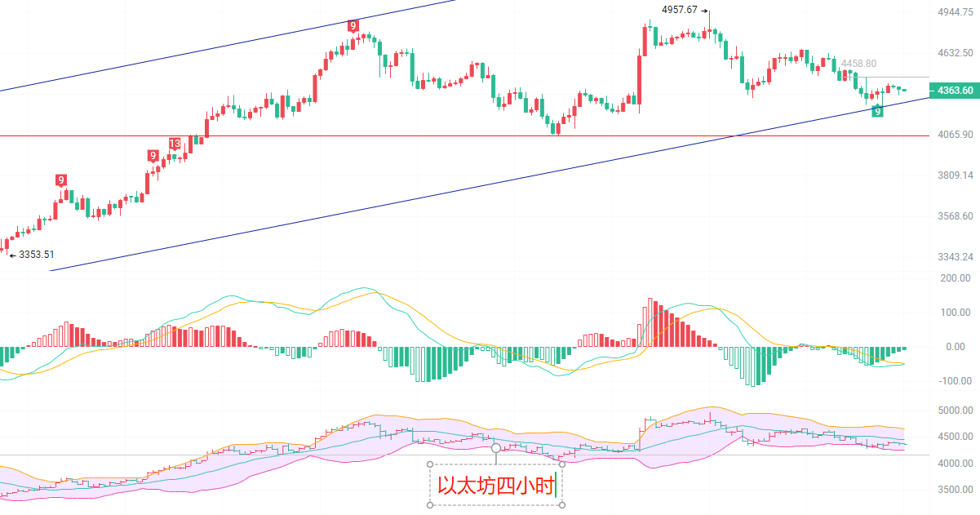Select the -100.00 label on the MACD axis
This screenshot has width=980, height=515.
tap(953, 381)
